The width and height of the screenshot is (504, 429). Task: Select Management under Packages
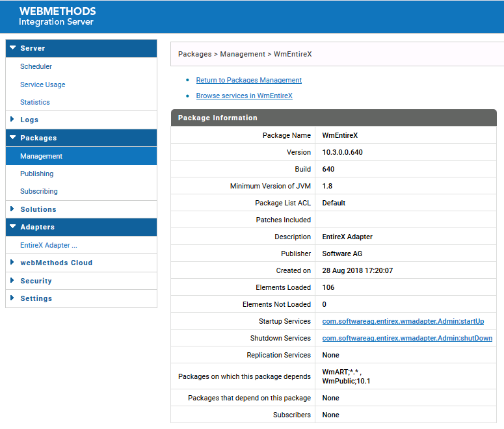[x=41, y=156]
